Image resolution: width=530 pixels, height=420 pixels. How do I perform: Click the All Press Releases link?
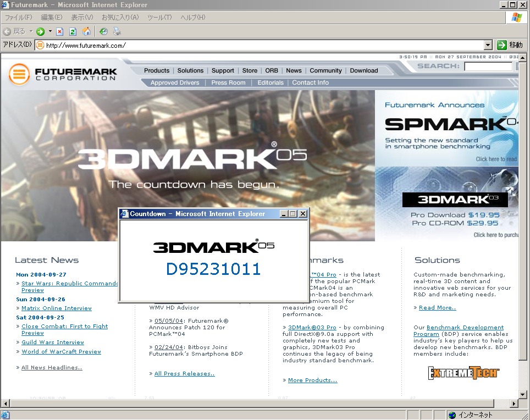coord(184,374)
